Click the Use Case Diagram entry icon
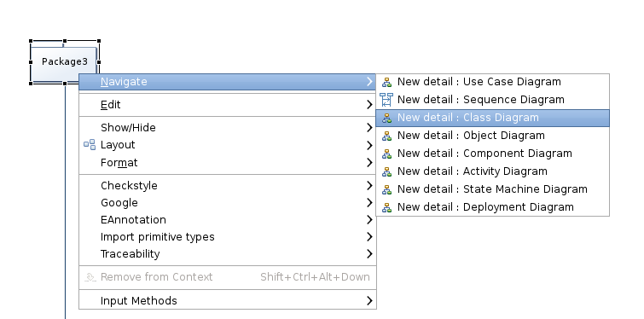Screen dimensions: 644x319 point(386,82)
